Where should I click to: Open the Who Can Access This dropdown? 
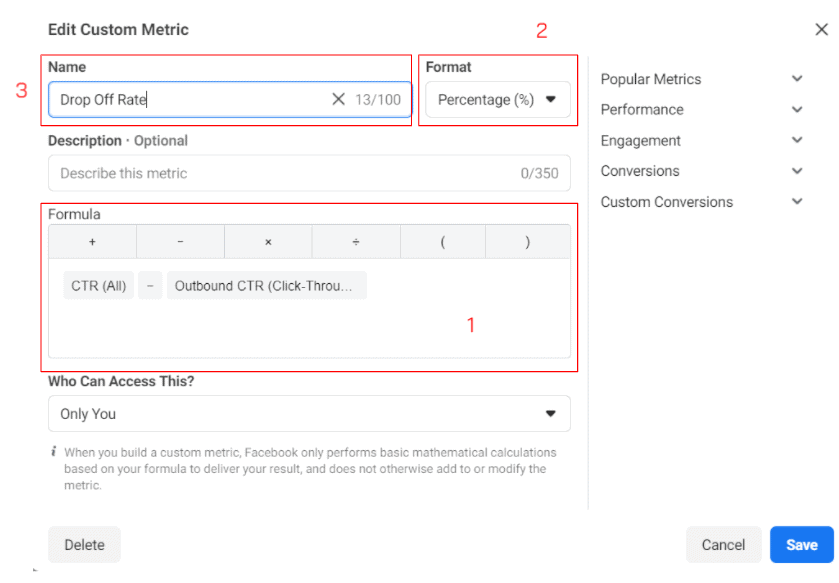[x=309, y=414]
